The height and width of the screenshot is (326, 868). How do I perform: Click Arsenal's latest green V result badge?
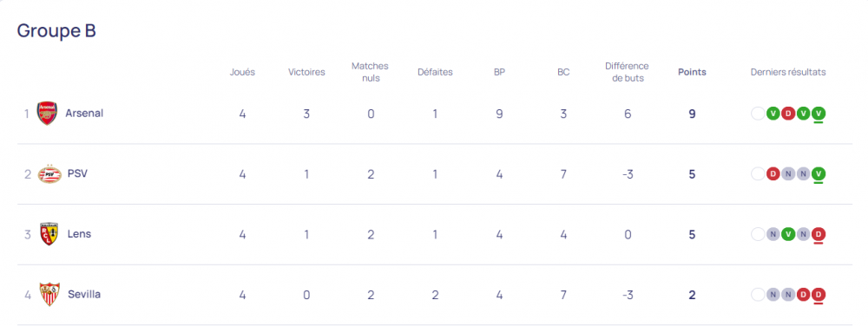(x=819, y=114)
